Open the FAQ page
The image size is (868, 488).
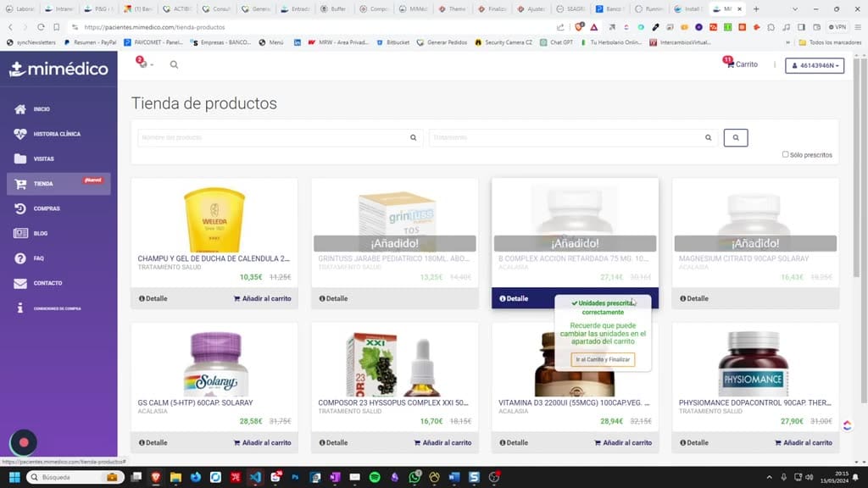[58, 258]
